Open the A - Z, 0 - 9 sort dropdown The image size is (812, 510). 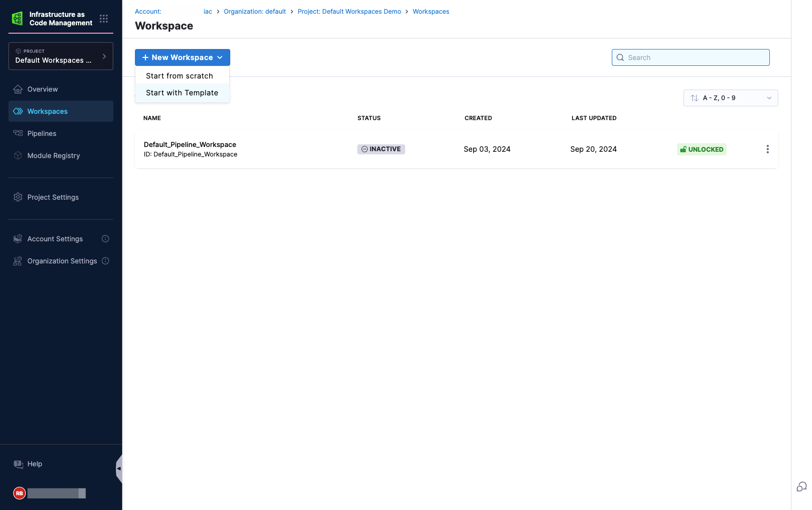coord(730,98)
